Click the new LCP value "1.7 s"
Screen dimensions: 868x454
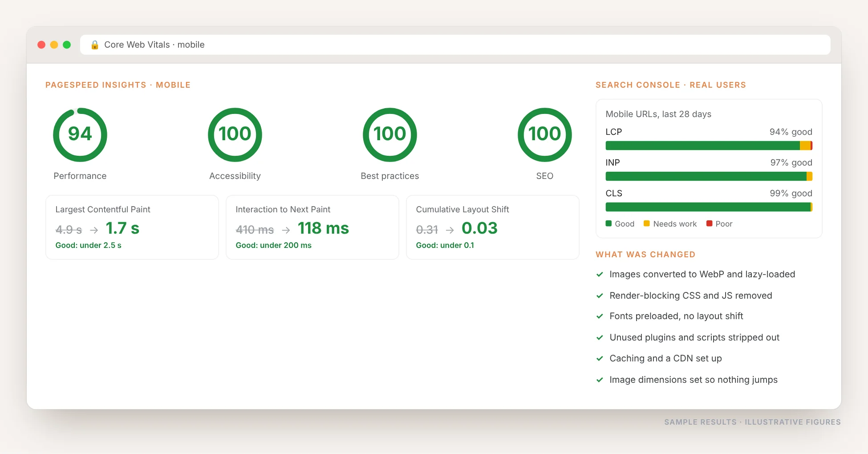[x=122, y=228]
